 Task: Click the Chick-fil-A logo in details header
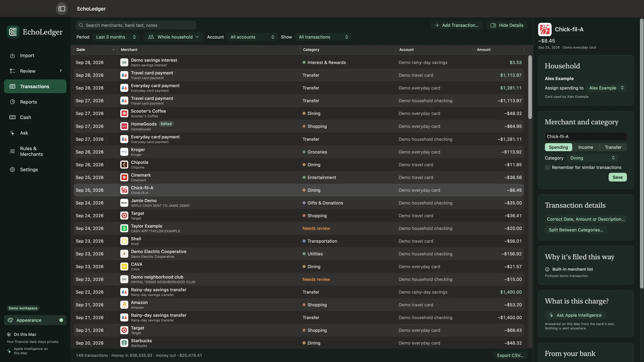pyautogui.click(x=545, y=29)
